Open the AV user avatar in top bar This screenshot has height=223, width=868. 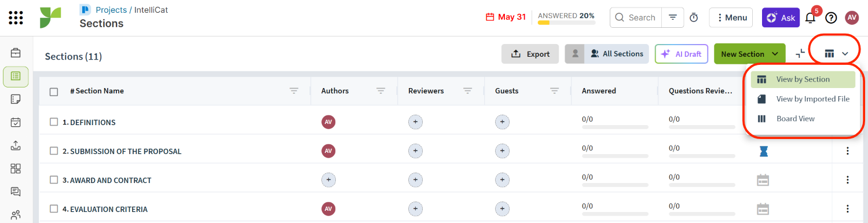click(x=852, y=17)
